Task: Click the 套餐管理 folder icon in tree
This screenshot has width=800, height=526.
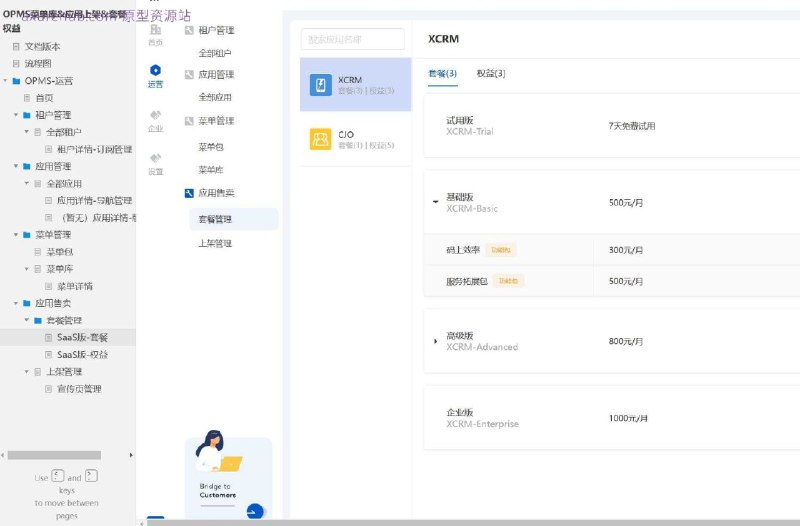Action: click(x=38, y=320)
